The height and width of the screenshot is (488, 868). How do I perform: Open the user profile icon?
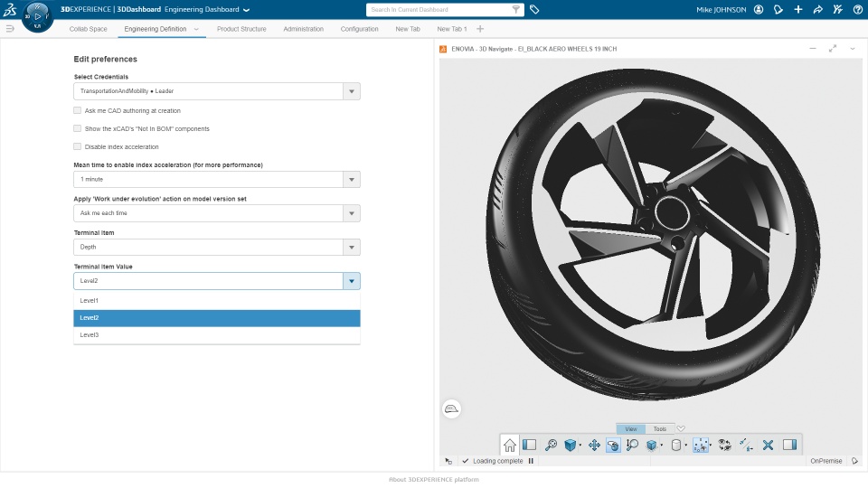758,10
